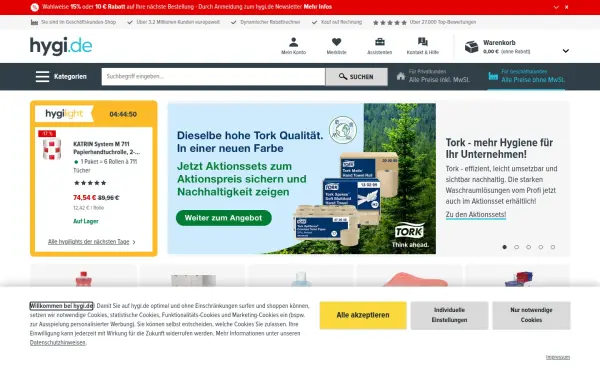Open Kontakt & Hilfe chat icon
This screenshot has width=600, height=375.
click(422, 42)
